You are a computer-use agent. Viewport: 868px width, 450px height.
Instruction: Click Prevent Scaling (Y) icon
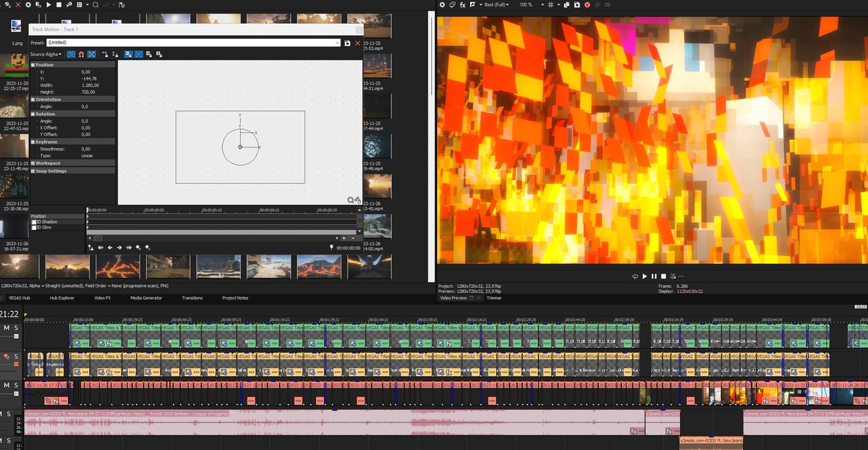[x=159, y=54]
